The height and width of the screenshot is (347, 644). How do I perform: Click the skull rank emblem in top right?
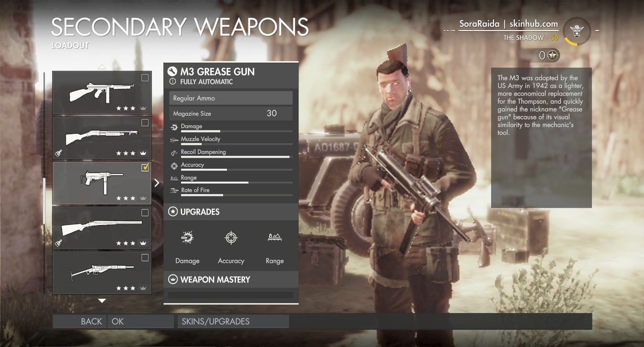point(577,31)
